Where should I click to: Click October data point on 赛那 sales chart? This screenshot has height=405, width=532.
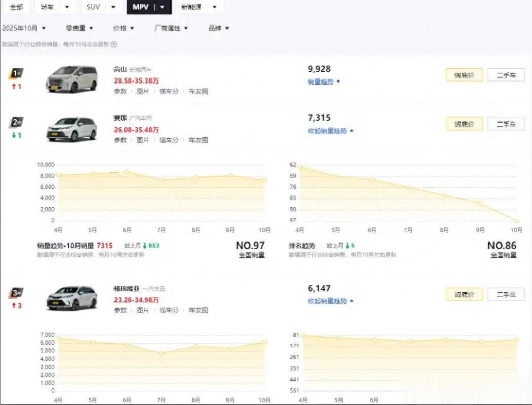click(x=264, y=180)
